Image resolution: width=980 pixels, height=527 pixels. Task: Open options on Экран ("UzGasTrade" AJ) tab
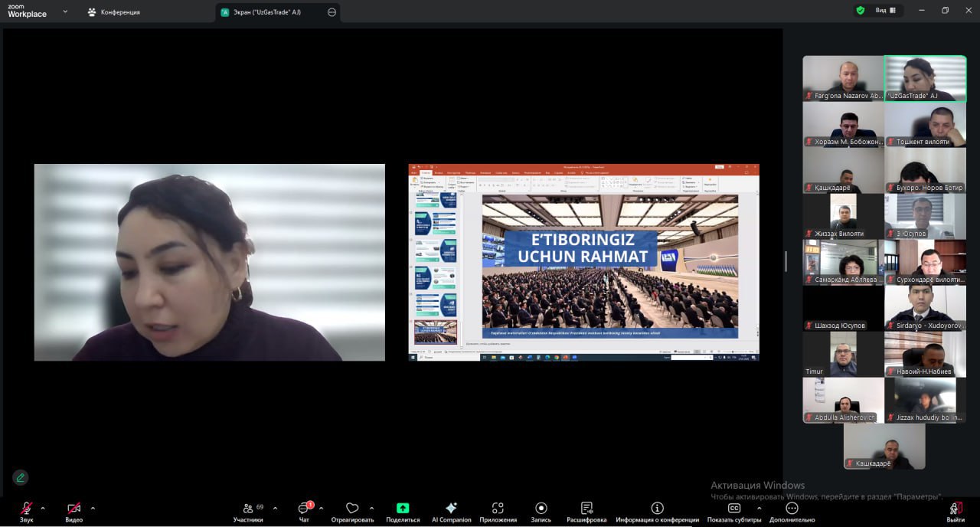click(x=332, y=12)
